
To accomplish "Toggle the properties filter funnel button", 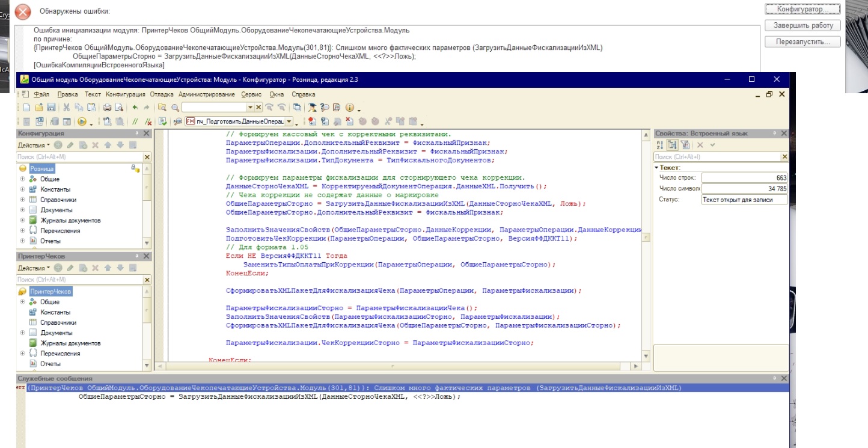I will pyautogui.click(x=685, y=145).
